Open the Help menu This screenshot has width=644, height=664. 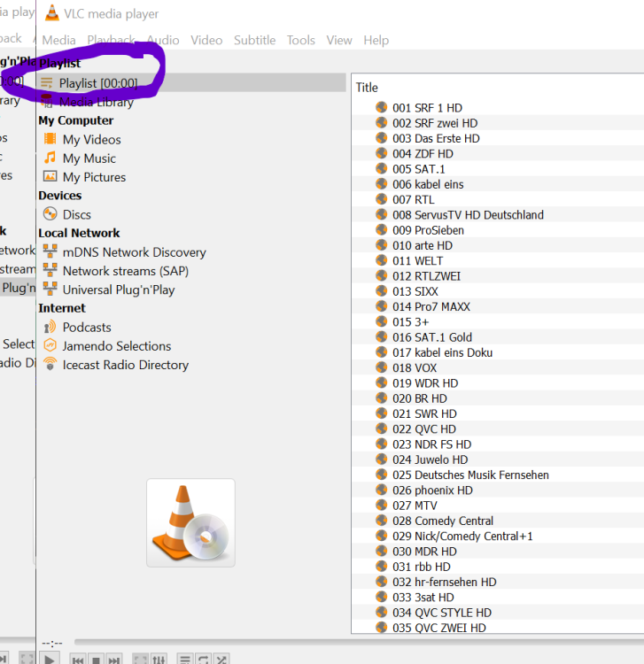tap(376, 40)
